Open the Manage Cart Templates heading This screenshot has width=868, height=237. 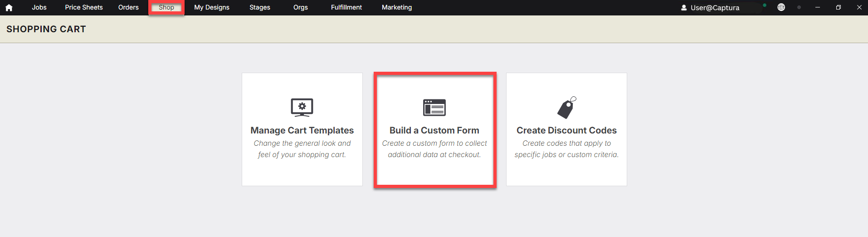pos(302,130)
